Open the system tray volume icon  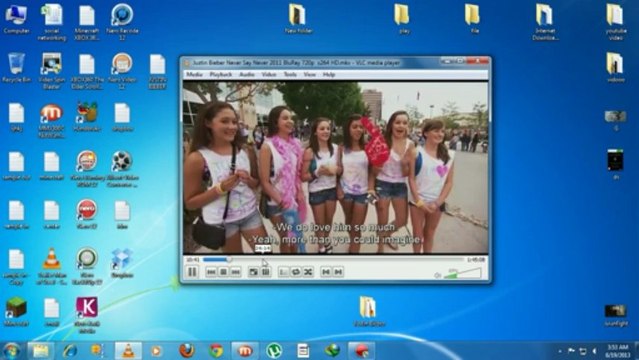(594, 351)
